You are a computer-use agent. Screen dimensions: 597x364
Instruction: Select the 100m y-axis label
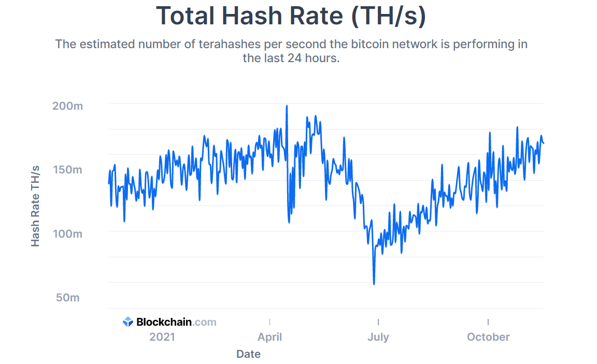point(67,234)
